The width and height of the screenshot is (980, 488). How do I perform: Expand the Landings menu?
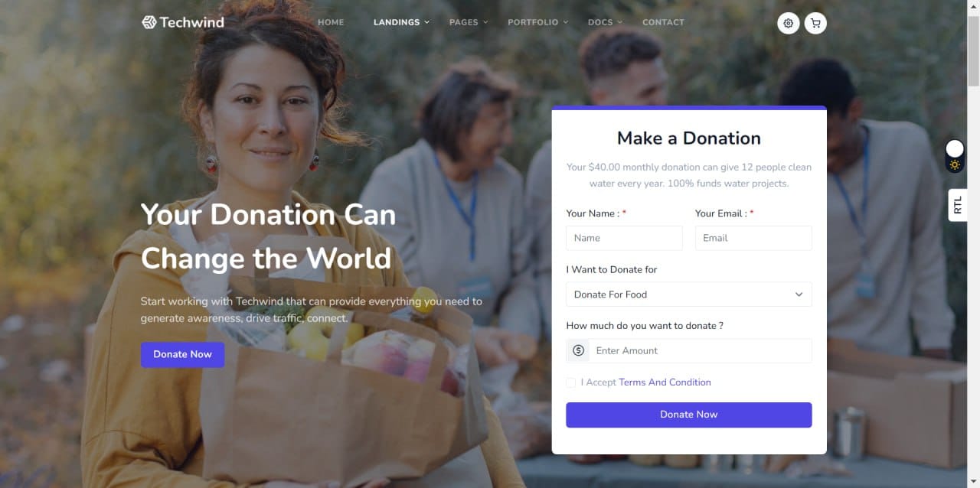click(401, 22)
